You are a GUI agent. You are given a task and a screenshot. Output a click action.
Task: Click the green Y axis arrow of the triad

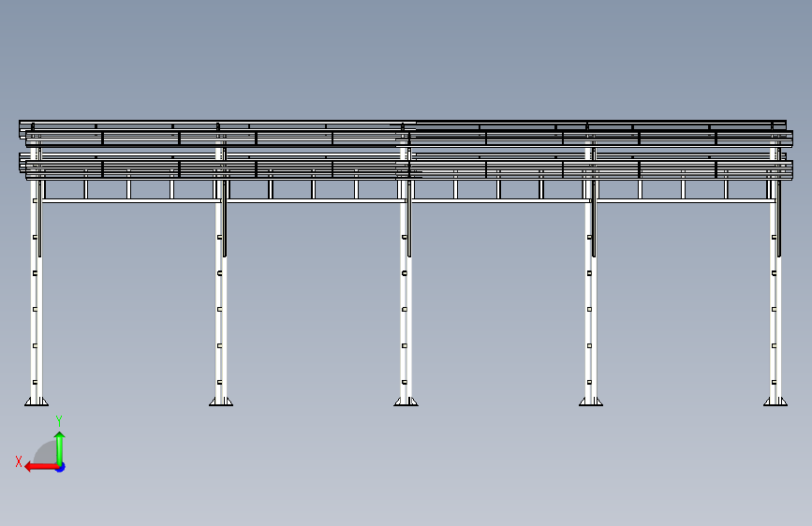click(60, 448)
